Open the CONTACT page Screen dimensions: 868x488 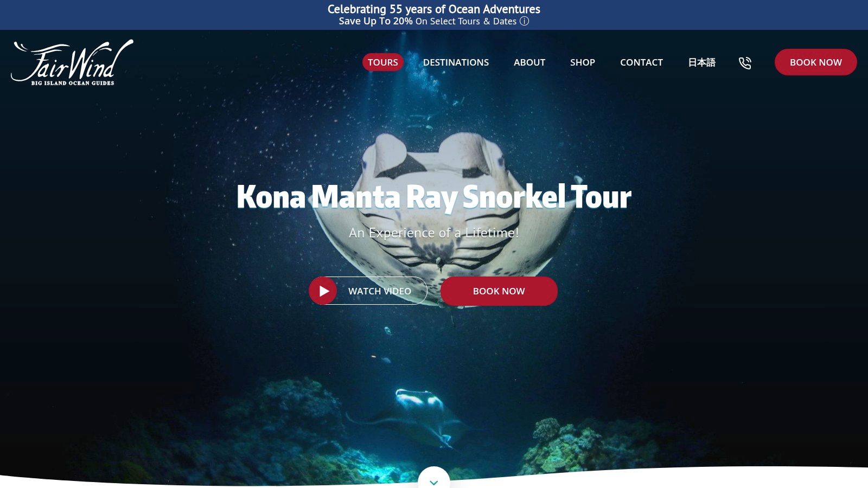[641, 62]
